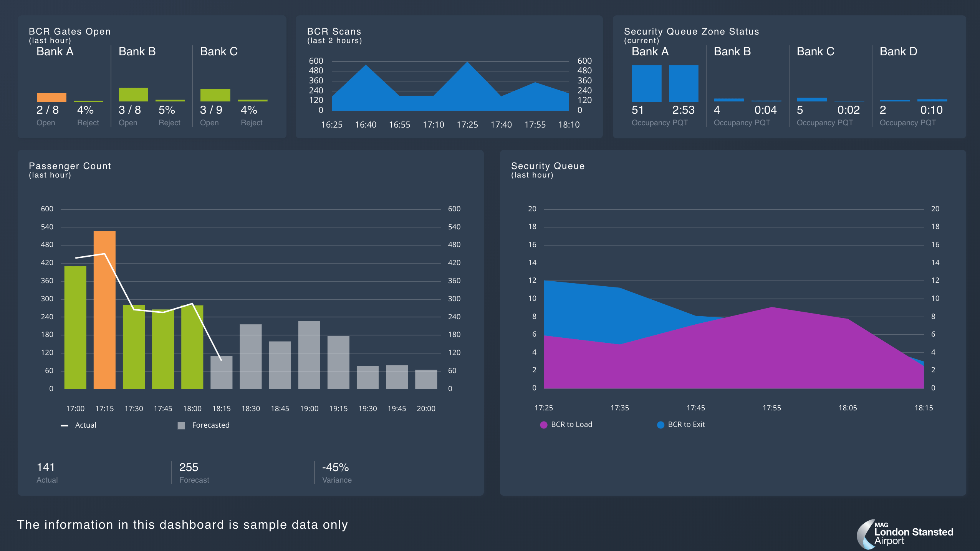Click the 255 Forecast value

[189, 467]
